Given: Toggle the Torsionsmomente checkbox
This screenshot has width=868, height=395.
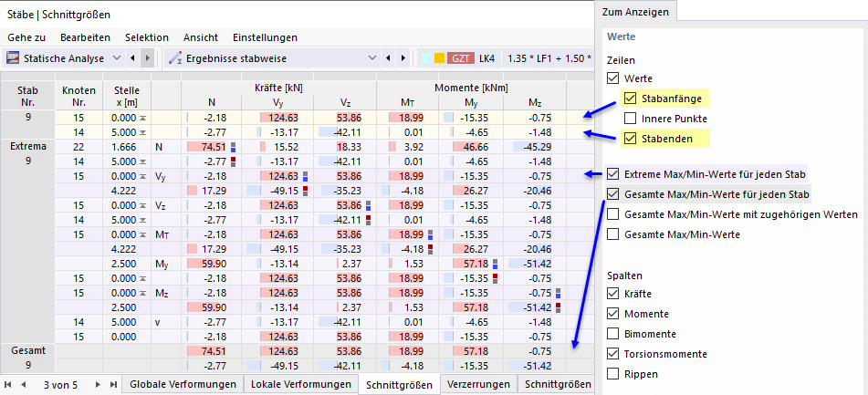Looking at the screenshot, I should pyautogui.click(x=612, y=354).
